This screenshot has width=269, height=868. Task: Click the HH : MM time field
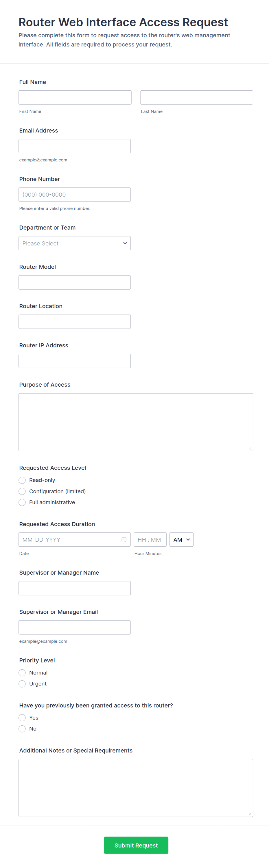[150, 539]
